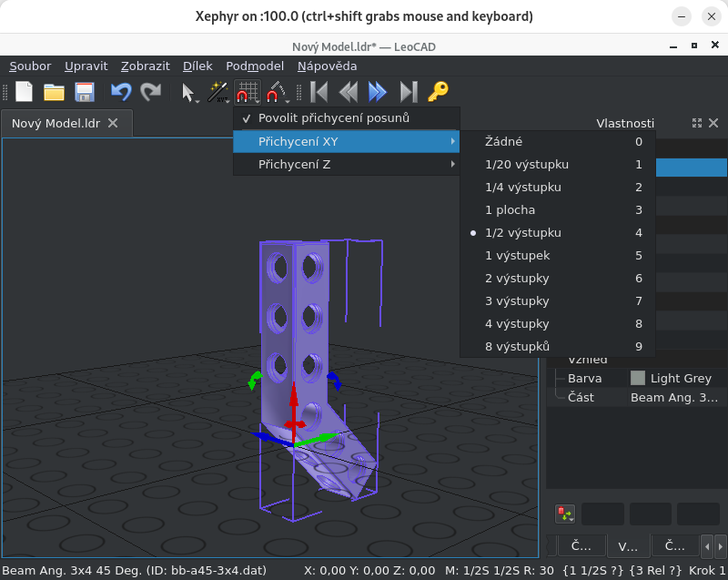Select '1/2 výstupku' snap option
Image resolution: width=728 pixels, height=580 pixels.
point(522,233)
